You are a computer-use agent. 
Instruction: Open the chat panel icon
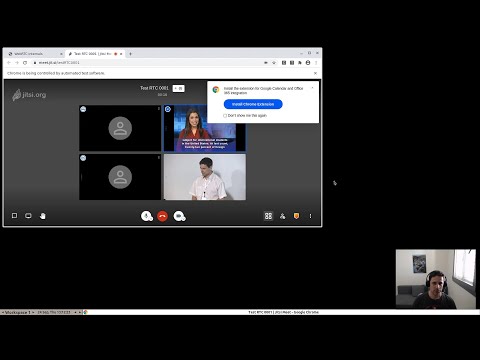(x=14, y=216)
